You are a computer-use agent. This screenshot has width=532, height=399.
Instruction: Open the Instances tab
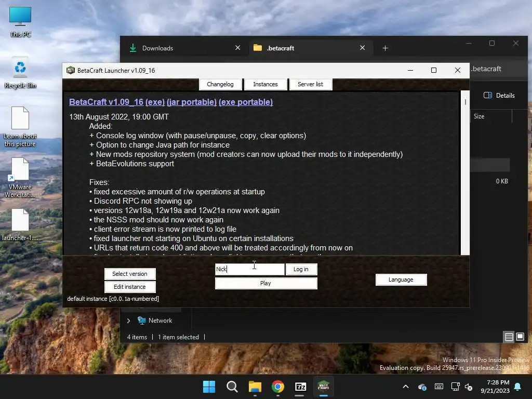click(x=265, y=84)
